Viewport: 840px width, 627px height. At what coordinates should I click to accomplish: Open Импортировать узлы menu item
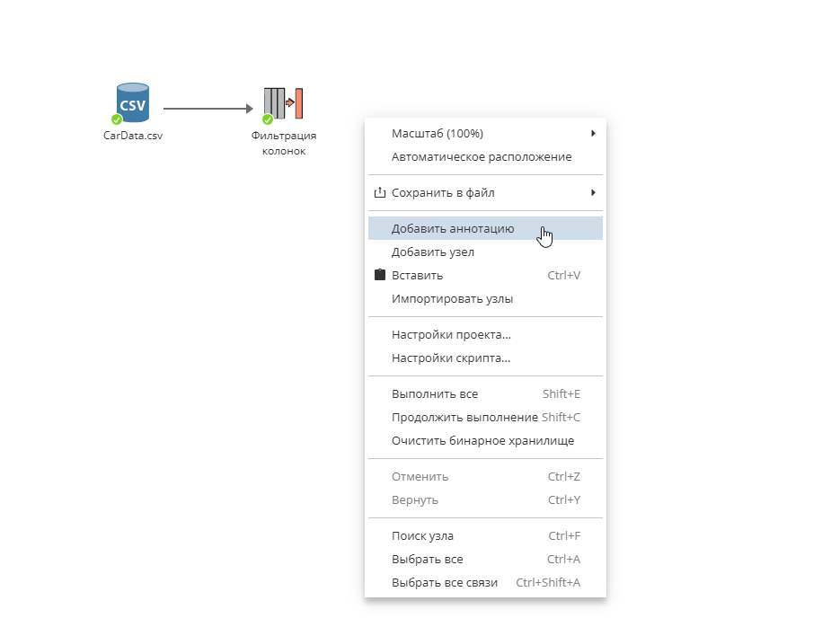pos(452,299)
